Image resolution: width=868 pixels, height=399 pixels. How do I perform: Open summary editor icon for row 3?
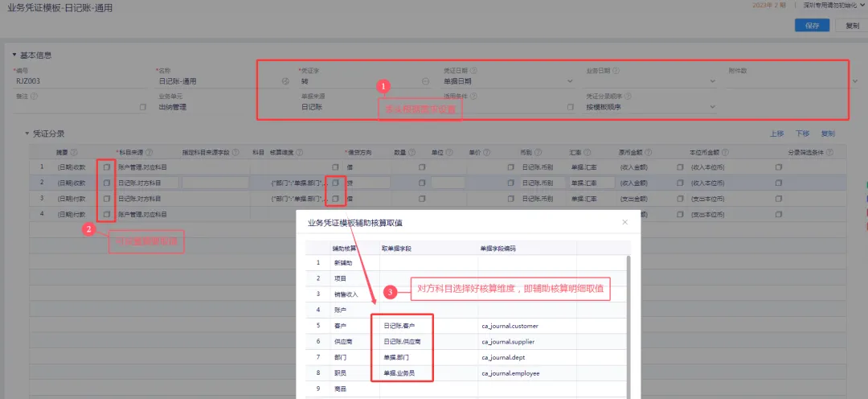(106, 199)
